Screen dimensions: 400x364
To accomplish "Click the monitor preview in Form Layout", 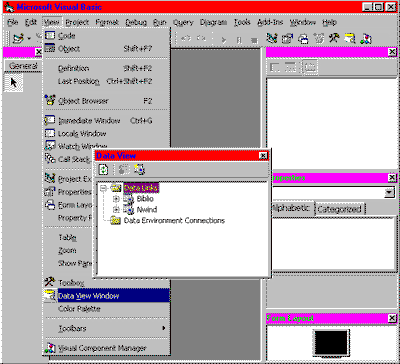I will (x=331, y=343).
